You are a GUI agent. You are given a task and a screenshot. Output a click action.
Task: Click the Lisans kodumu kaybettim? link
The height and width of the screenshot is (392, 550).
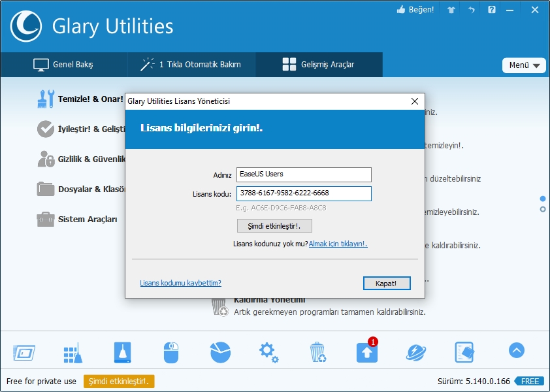click(181, 283)
